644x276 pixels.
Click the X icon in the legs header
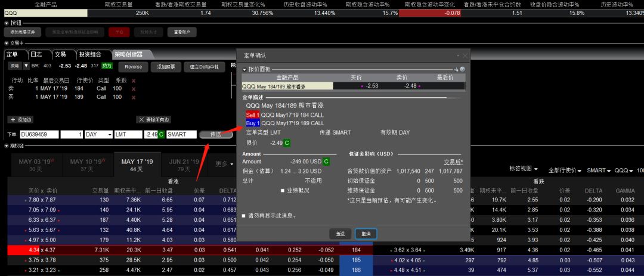point(134,80)
